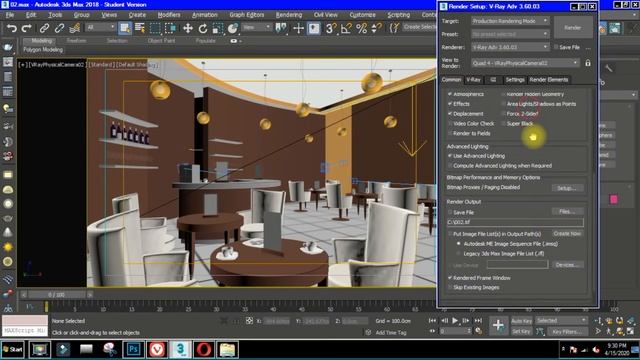Screen dimensions: 640x360
Task: Click the lock view padlock in Render Setup
Action: (588, 63)
